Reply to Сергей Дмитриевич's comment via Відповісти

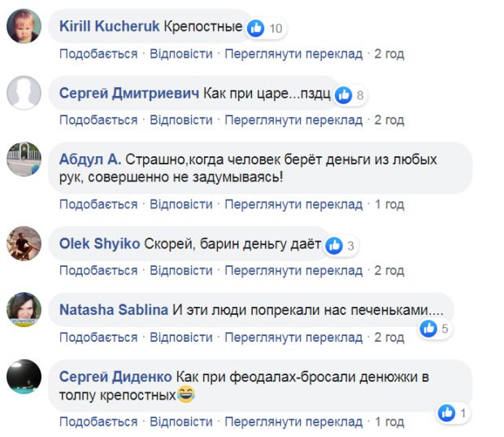[181, 120]
